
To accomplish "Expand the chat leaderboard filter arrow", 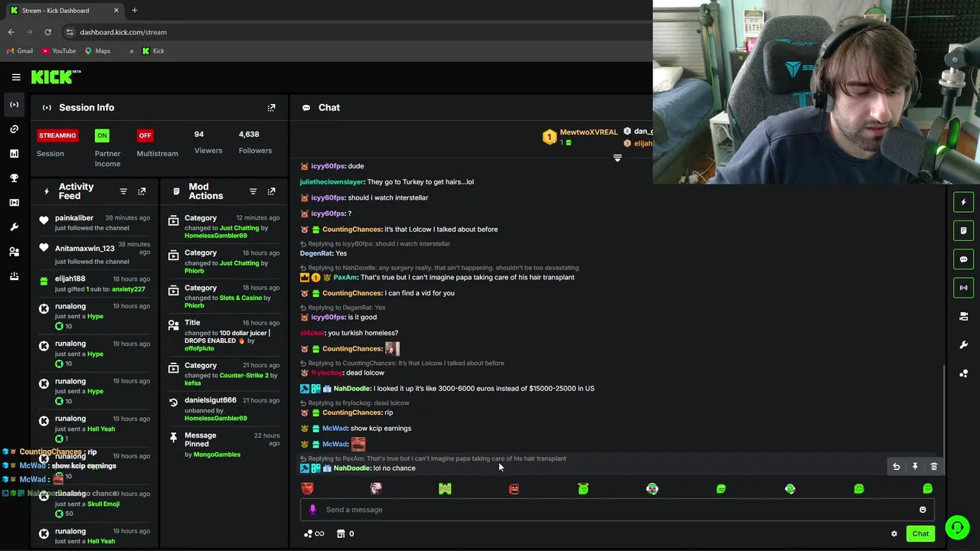I will (617, 158).
